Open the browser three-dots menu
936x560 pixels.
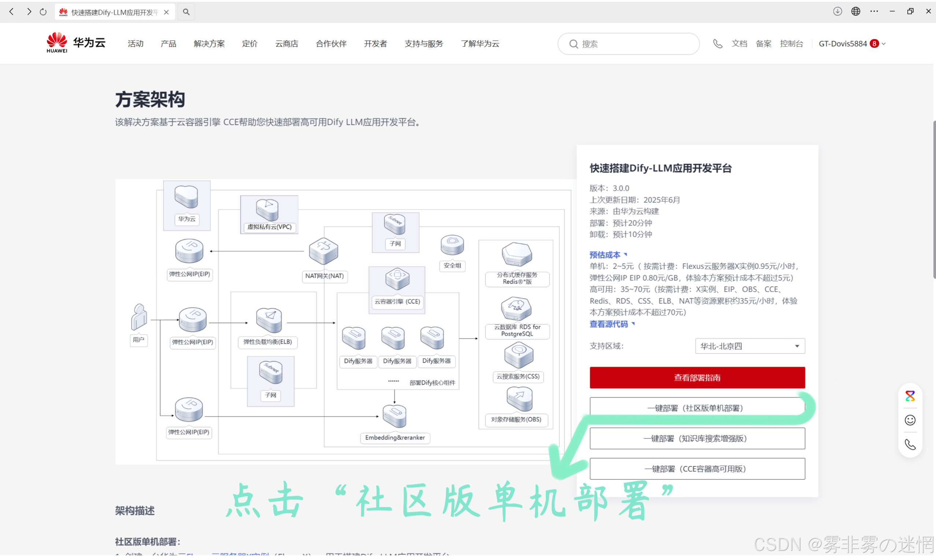click(x=874, y=11)
